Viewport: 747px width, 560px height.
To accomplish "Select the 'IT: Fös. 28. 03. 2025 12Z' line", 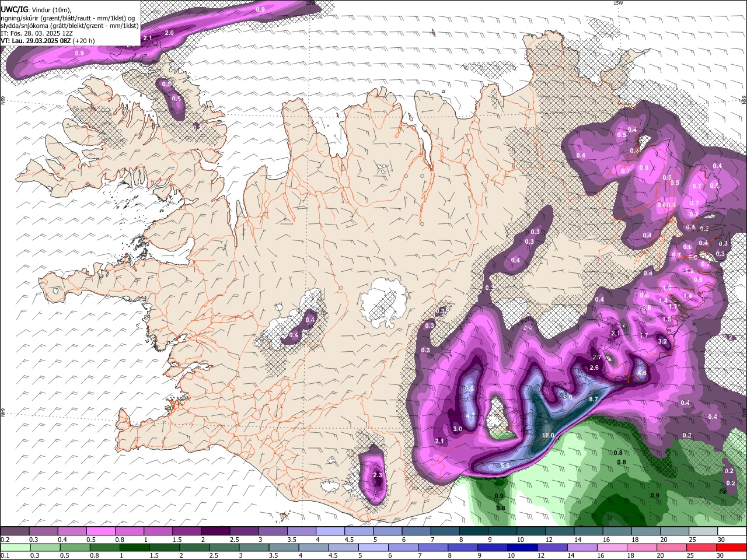I will (x=38, y=33).
